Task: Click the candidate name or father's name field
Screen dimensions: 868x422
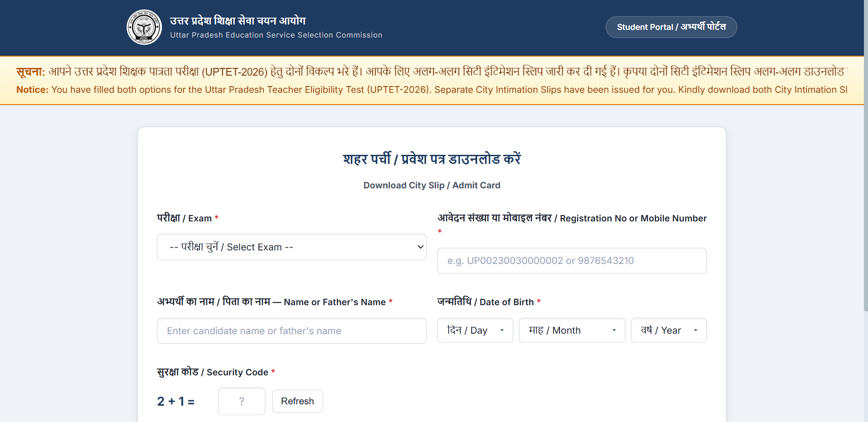Action: click(292, 331)
